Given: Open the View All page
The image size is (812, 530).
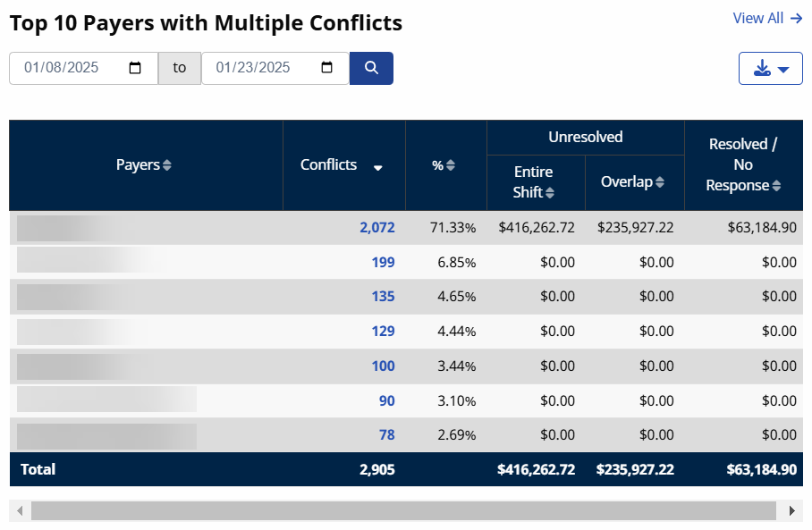Looking at the screenshot, I should (x=766, y=18).
